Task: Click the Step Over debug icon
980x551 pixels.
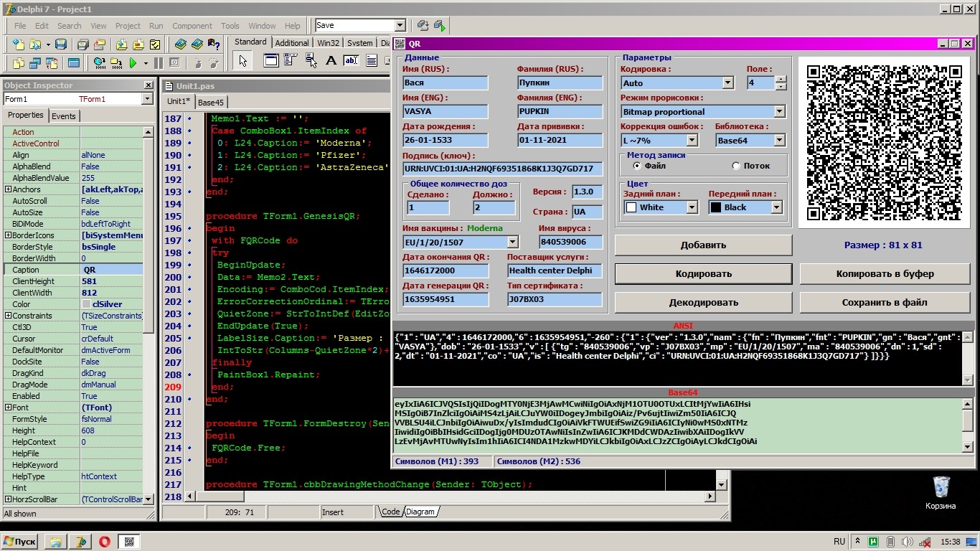Action: (214, 63)
